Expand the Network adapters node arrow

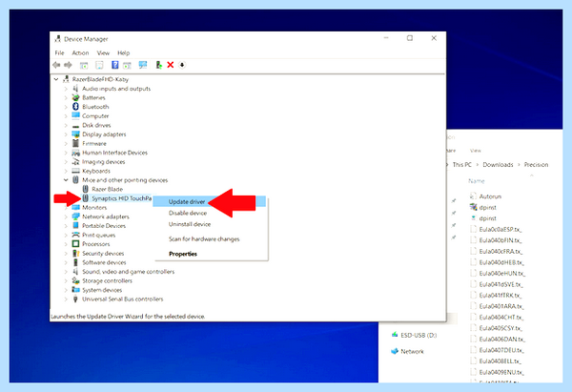pos(66,217)
